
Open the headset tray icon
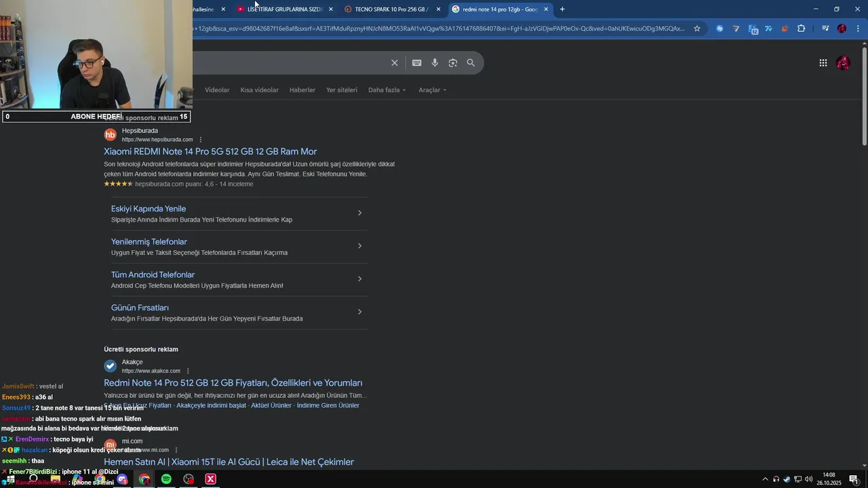776,479
